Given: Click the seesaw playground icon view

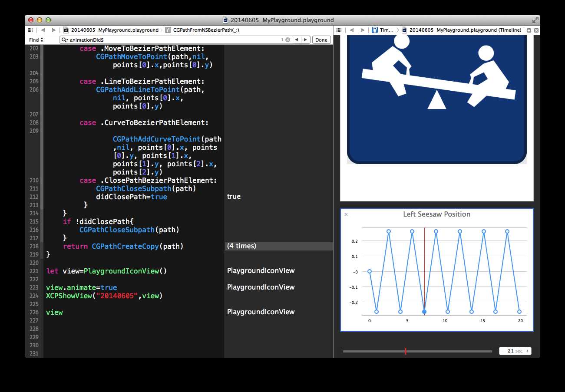Looking at the screenshot, I should pos(437,100).
